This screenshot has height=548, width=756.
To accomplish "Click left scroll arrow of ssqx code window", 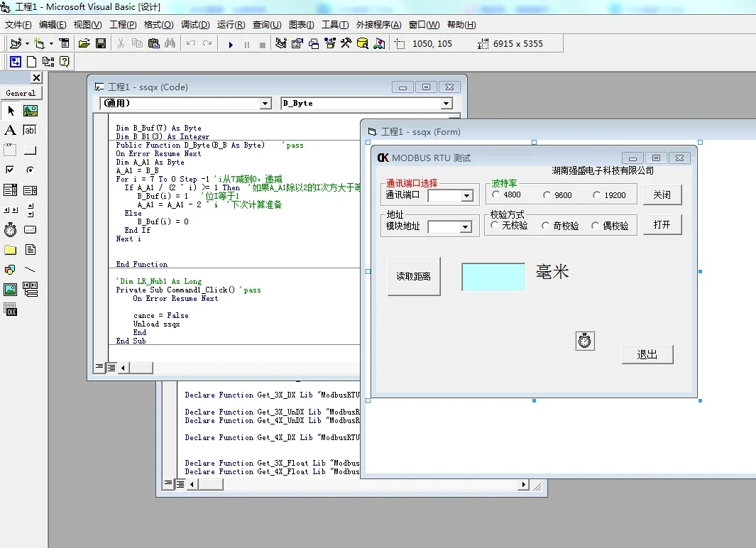I will [124, 368].
